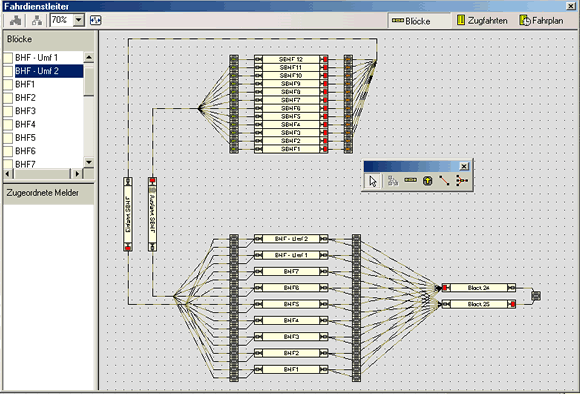The image size is (580, 394).
Task: Select the SBHF1 block in diagram
Action: (291, 149)
